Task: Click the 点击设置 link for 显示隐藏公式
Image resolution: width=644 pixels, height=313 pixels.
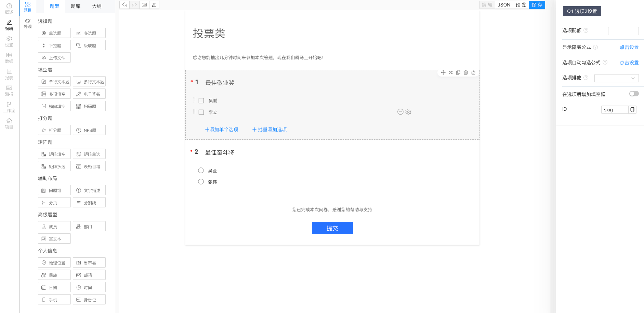Action: 629,47
